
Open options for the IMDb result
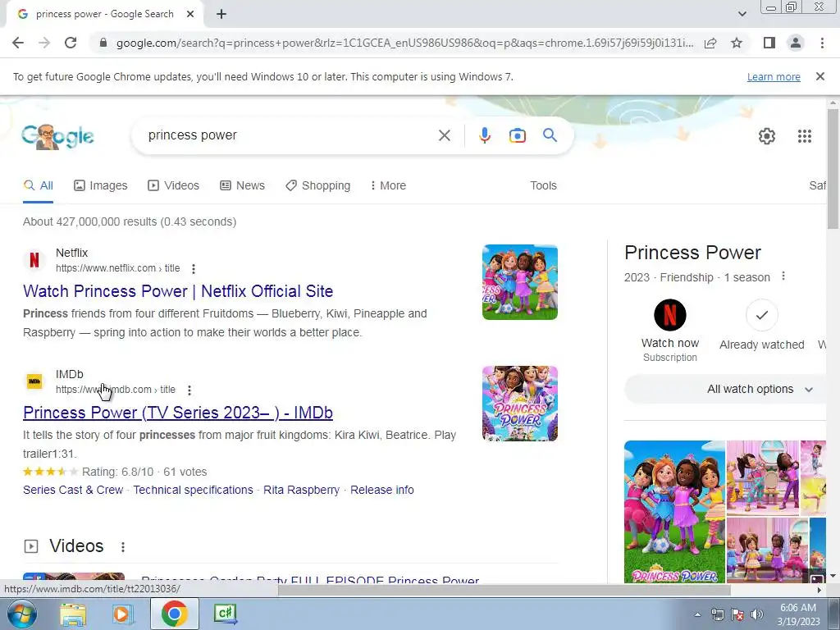click(x=189, y=390)
